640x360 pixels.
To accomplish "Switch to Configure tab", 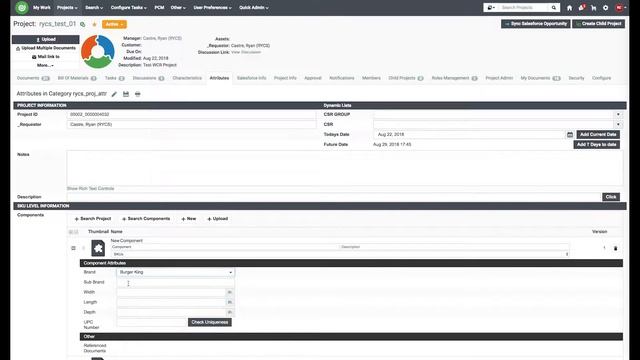I will tap(601, 78).
